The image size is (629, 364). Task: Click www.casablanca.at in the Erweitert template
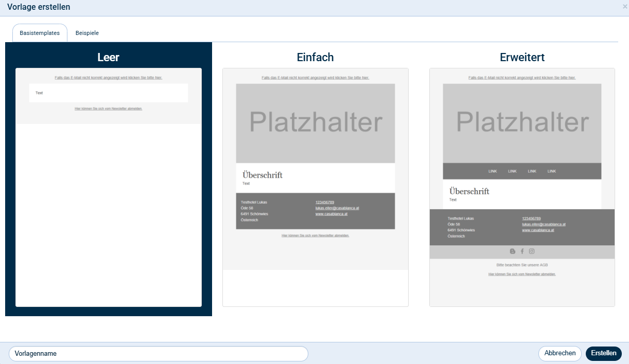pos(538,230)
